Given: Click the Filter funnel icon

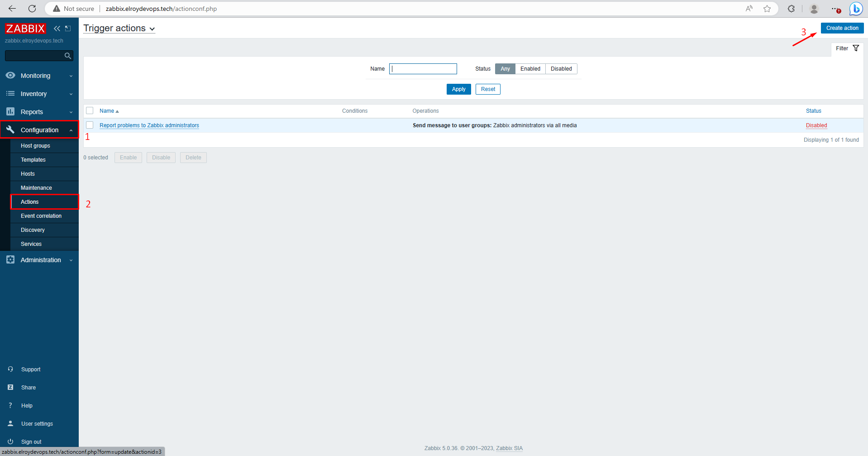Looking at the screenshot, I should coord(856,48).
